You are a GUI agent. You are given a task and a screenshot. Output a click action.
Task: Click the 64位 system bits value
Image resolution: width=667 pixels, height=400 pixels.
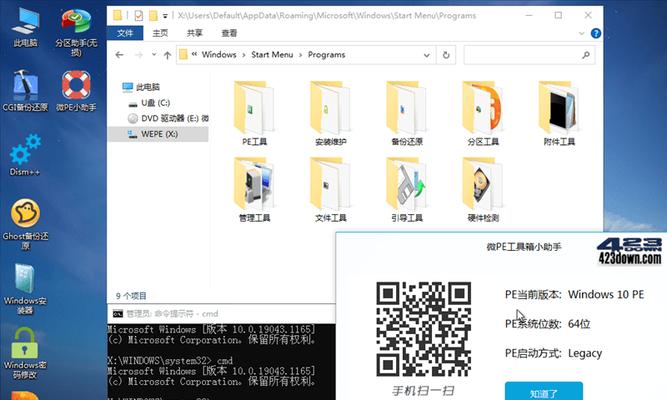click(x=579, y=324)
